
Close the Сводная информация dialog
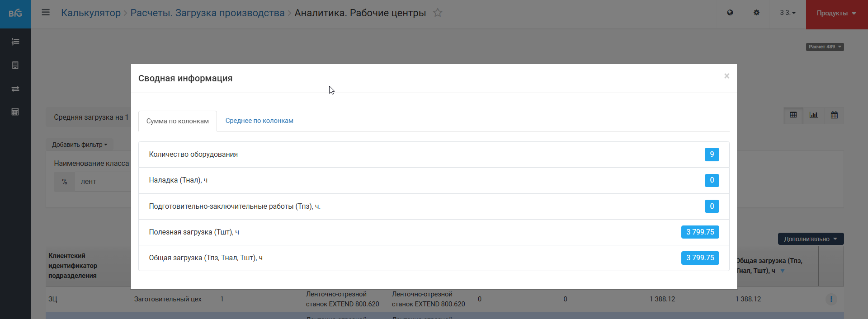click(726, 76)
